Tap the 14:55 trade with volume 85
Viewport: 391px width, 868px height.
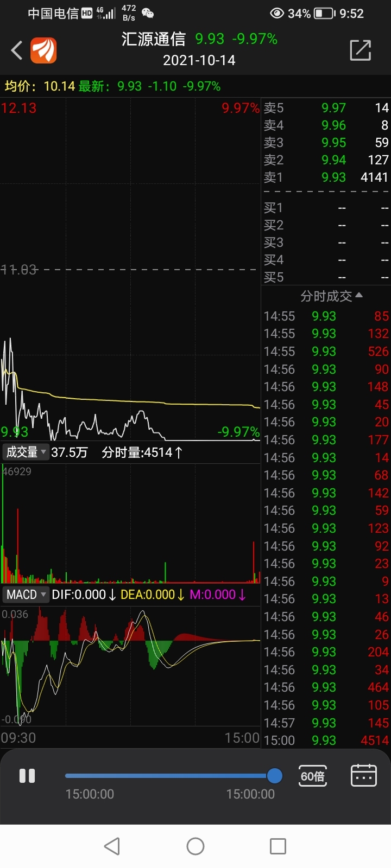pos(326,316)
